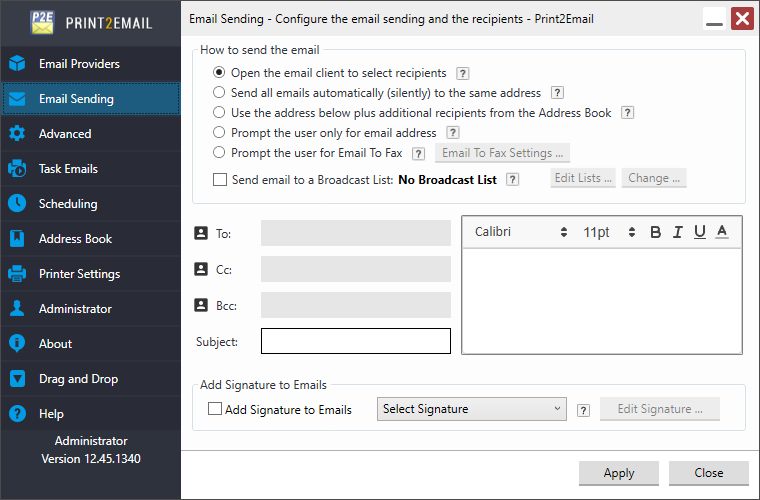Open the 11pt font size dropdown
The width and height of the screenshot is (760, 500).
tap(610, 232)
